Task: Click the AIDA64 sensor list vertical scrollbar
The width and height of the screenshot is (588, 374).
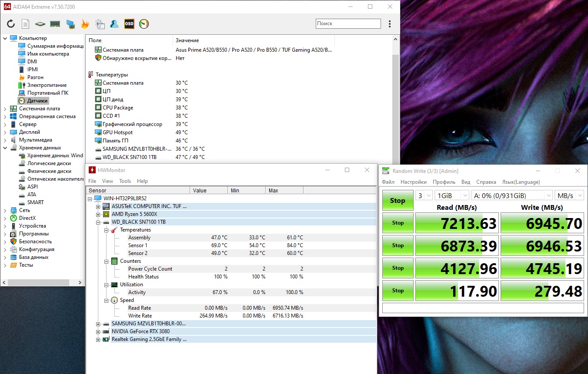Action: point(396,100)
